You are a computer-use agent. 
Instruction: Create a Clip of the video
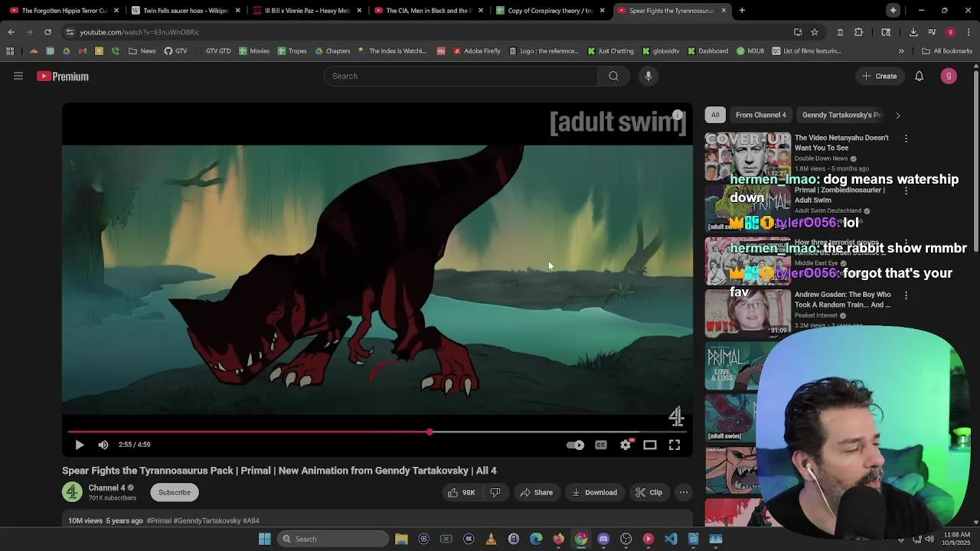pyautogui.click(x=648, y=492)
